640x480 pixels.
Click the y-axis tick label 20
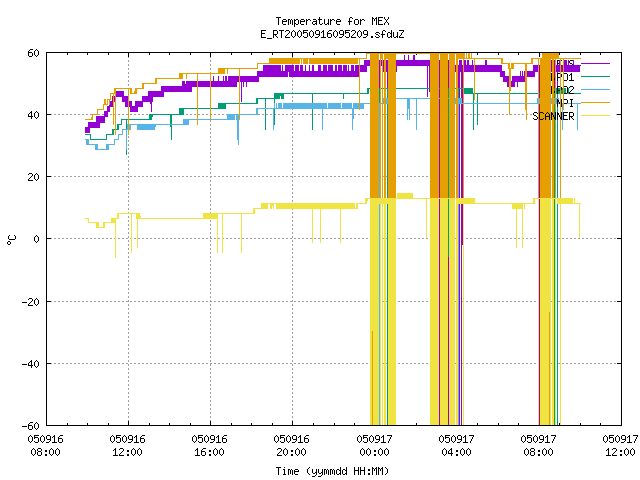coord(33,177)
